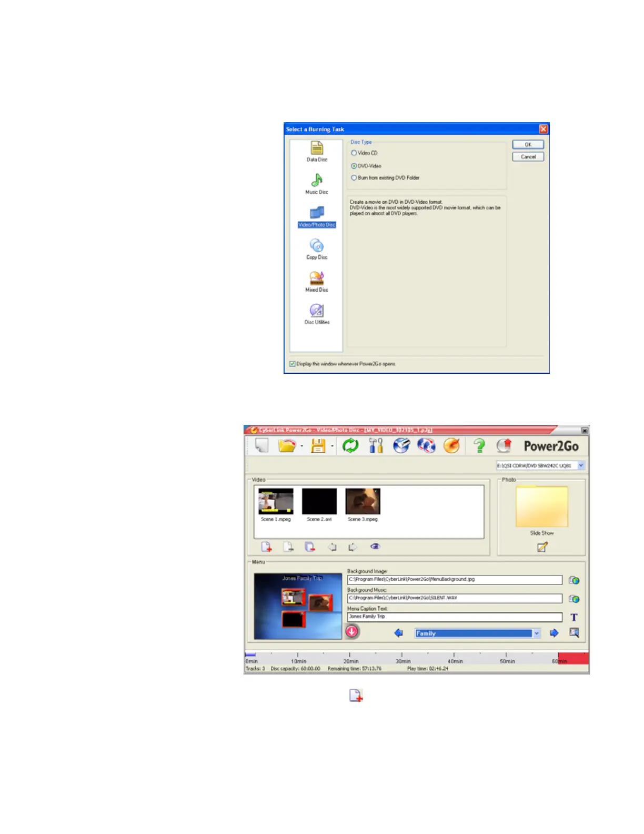644x834 pixels.
Task: Click the remove video file icon
Action: [288, 547]
